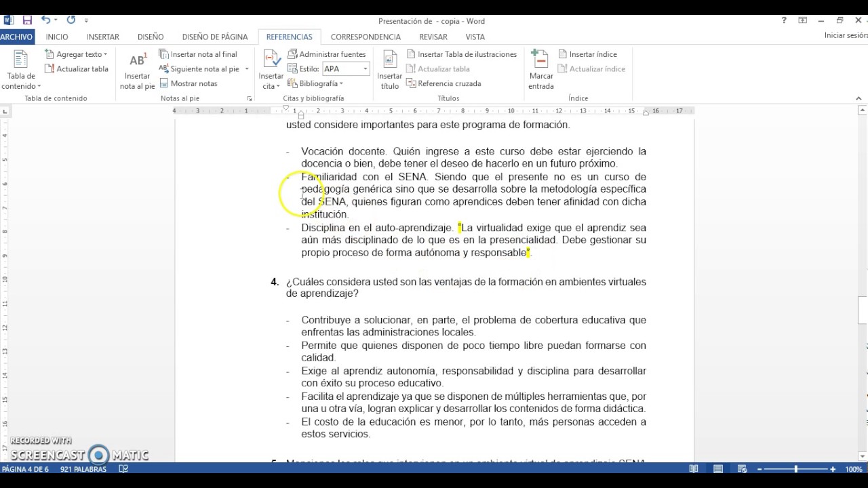Click the text 'Disciplina en el auto-aprendizaje'
Image resolution: width=868 pixels, height=488 pixels.
[377, 228]
